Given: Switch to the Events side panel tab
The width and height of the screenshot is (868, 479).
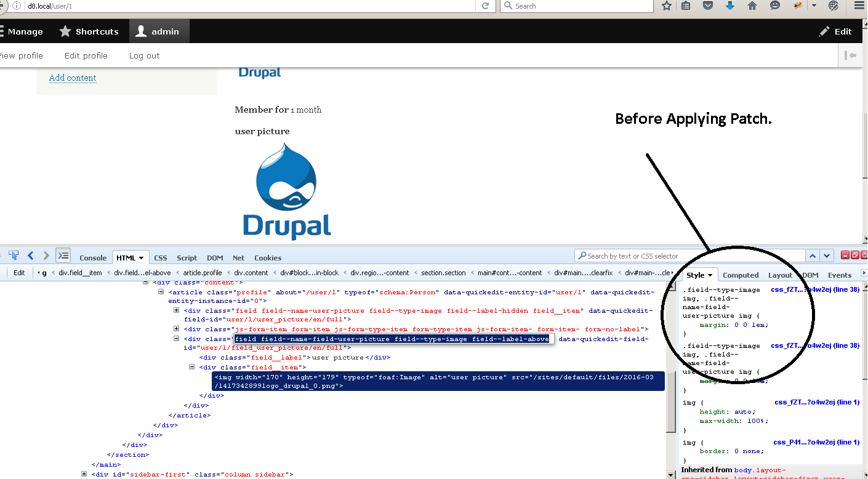Looking at the screenshot, I should click(x=840, y=275).
